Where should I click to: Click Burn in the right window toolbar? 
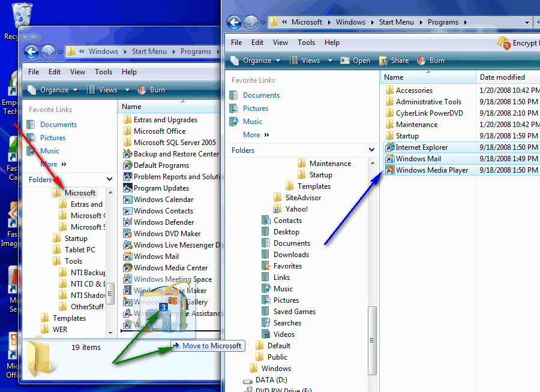click(431, 61)
